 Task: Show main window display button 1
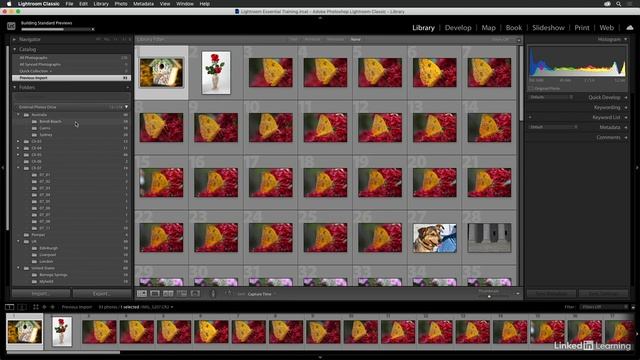(x=9, y=307)
